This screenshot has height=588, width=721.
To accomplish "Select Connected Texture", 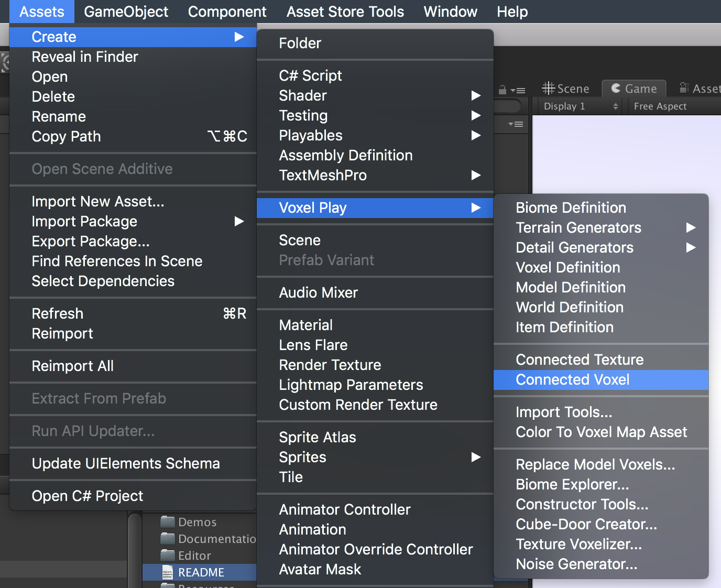I will click(601, 360).
